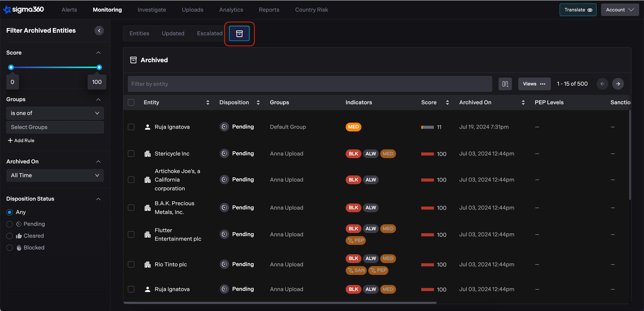Viewport: 644px width, 311px height.
Task: Open the Views options button
Action: (534, 84)
